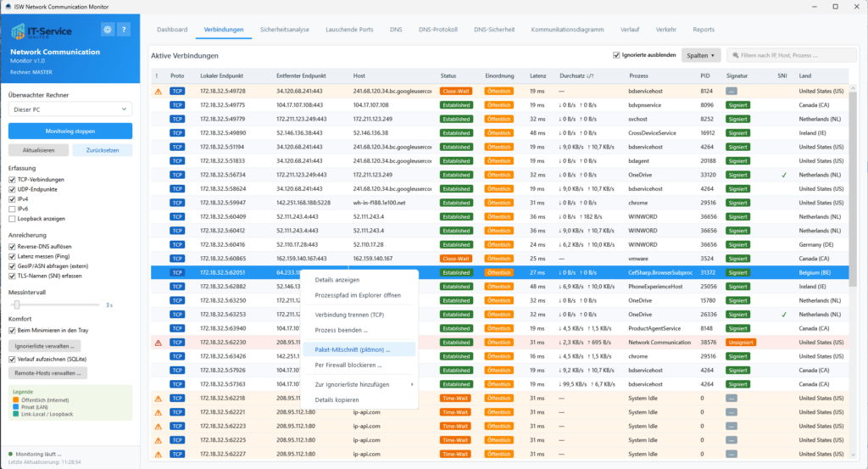
Task: Toggle the TCP-Verbindungen checkbox
Action: click(12, 180)
